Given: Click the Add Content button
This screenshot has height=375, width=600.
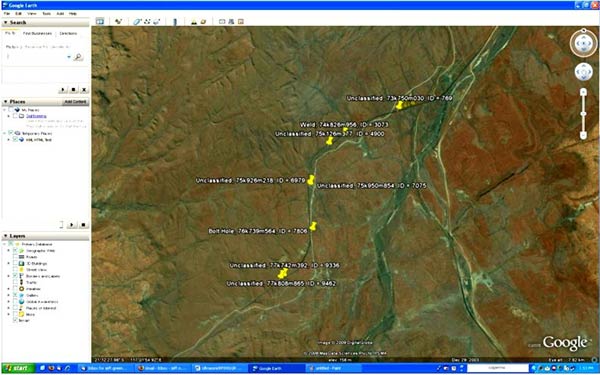Looking at the screenshot, I should click(75, 102).
